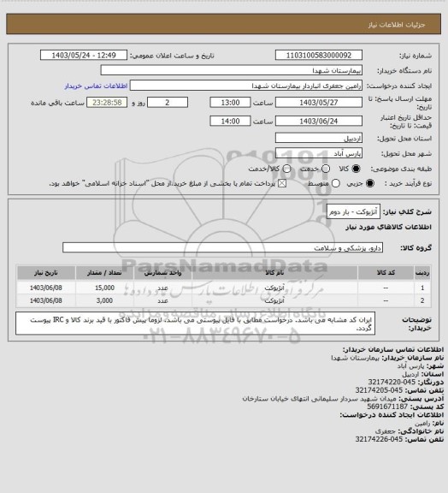The height and width of the screenshot is (493, 448).
Task: Click the ردیف column header
Action: [422, 272]
